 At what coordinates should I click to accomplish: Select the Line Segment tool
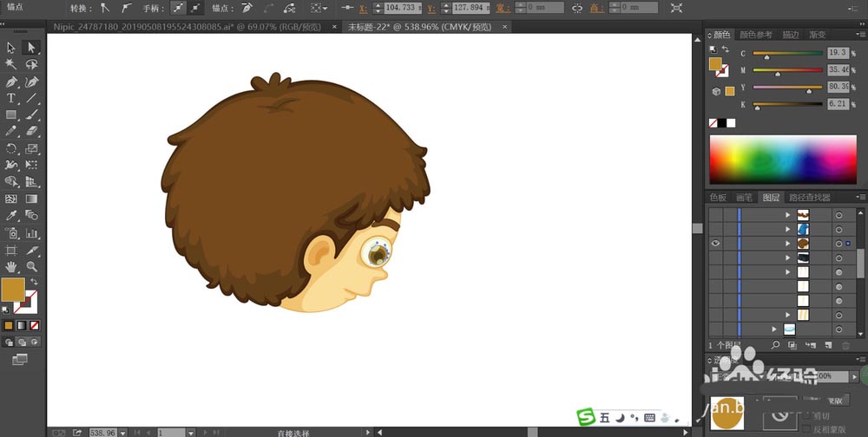point(31,98)
